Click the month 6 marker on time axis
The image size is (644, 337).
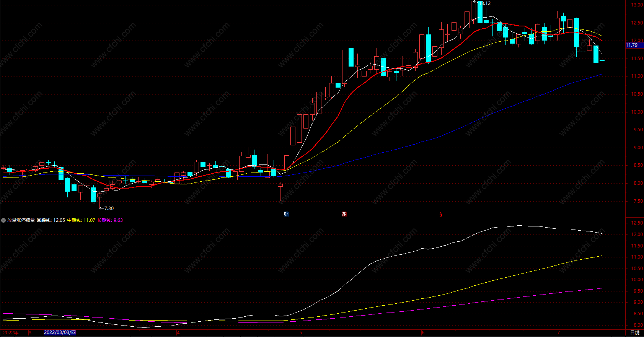(423, 332)
